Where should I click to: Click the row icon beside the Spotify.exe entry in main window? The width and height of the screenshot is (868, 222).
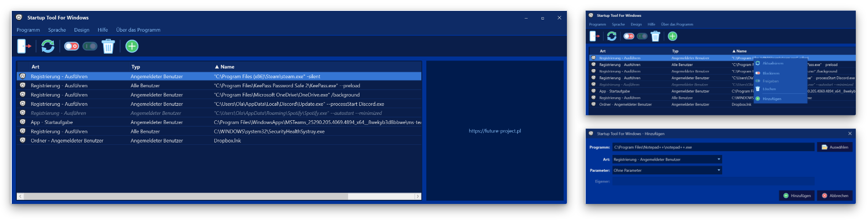[x=22, y=113]
